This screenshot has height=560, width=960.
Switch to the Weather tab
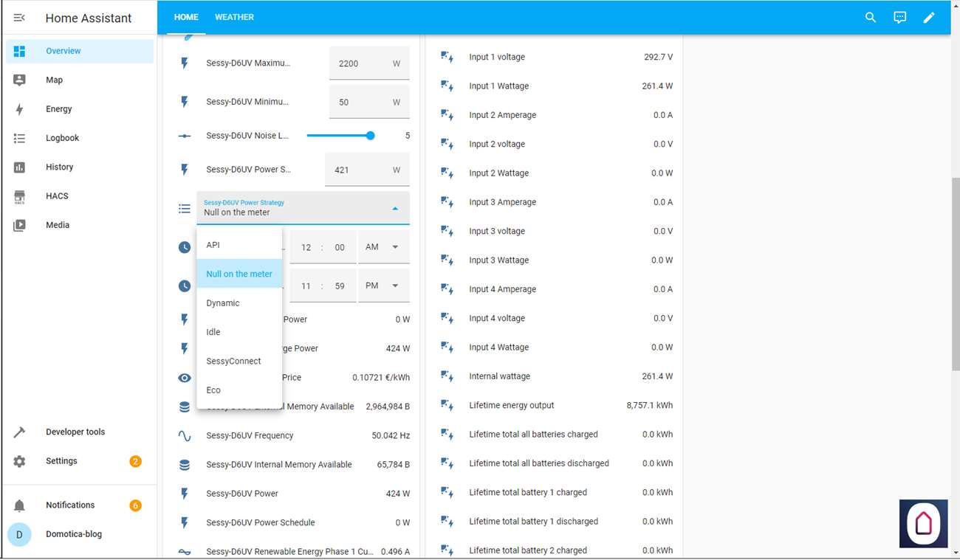(234, 17)
